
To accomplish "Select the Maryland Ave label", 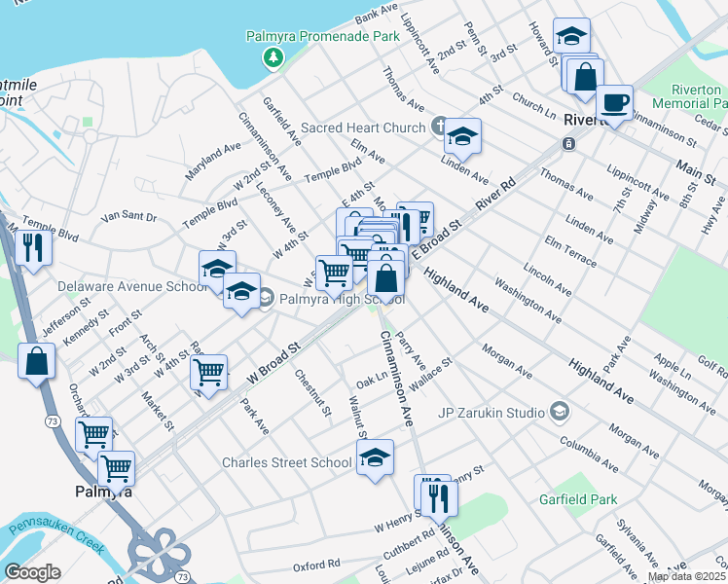I will (212, 162).
